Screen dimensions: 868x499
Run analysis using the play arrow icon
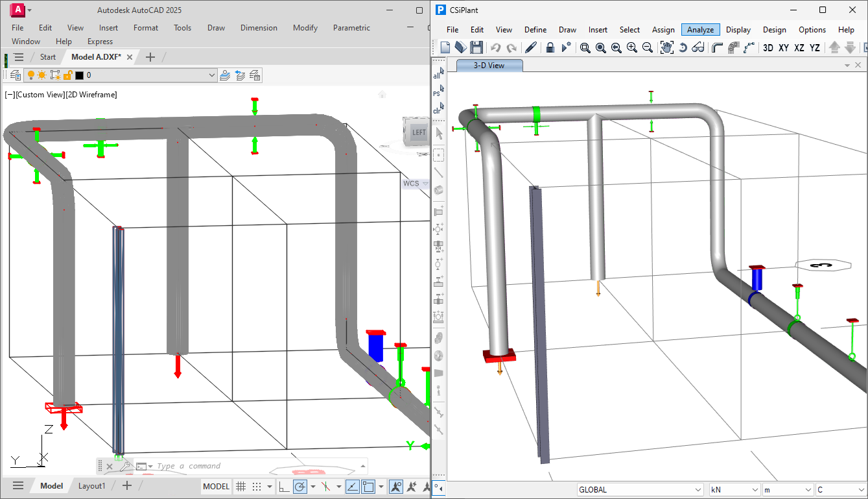pyautogui.click(x=567, y=47)
